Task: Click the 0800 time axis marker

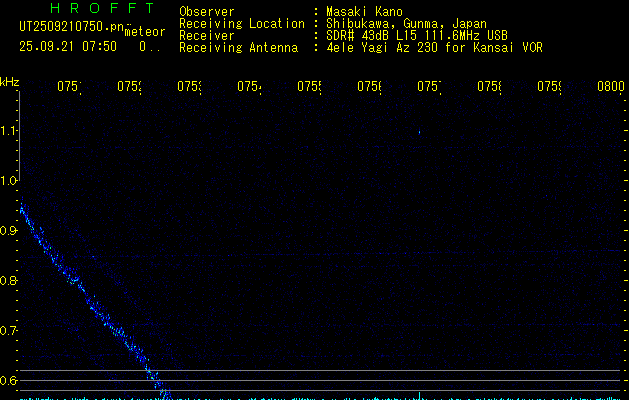Action: point(610,87)
